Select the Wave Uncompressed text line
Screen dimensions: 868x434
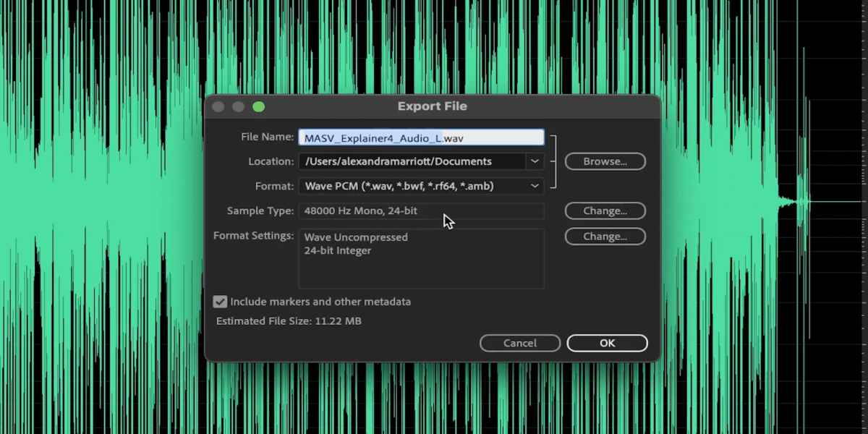click(356, 237)
